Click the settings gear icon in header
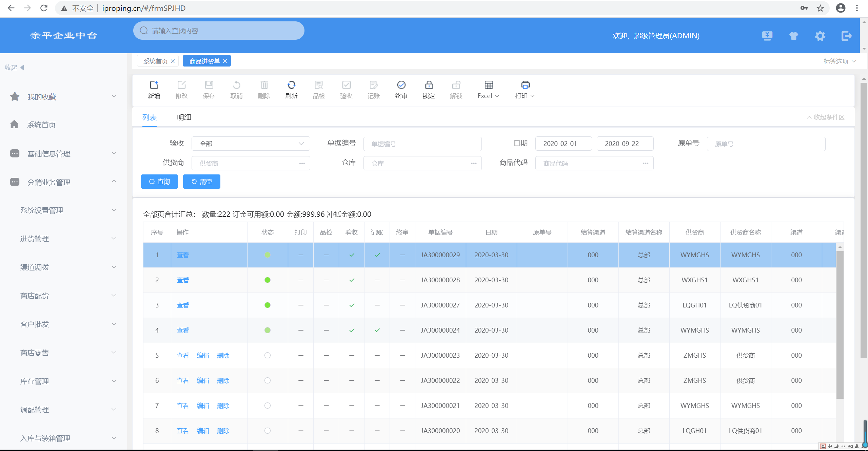The image size is (868, 451). point(820,36)
